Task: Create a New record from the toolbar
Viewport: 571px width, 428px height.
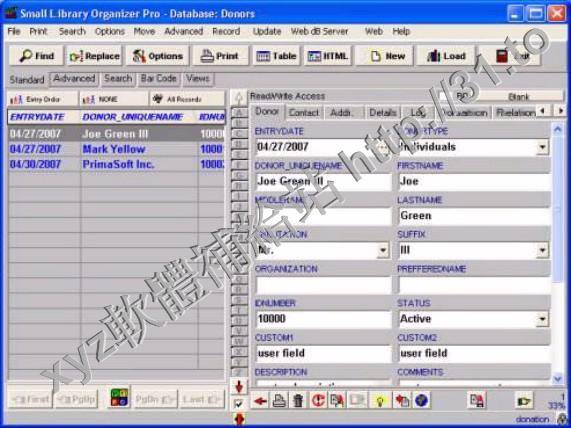Action: (384, 56)
